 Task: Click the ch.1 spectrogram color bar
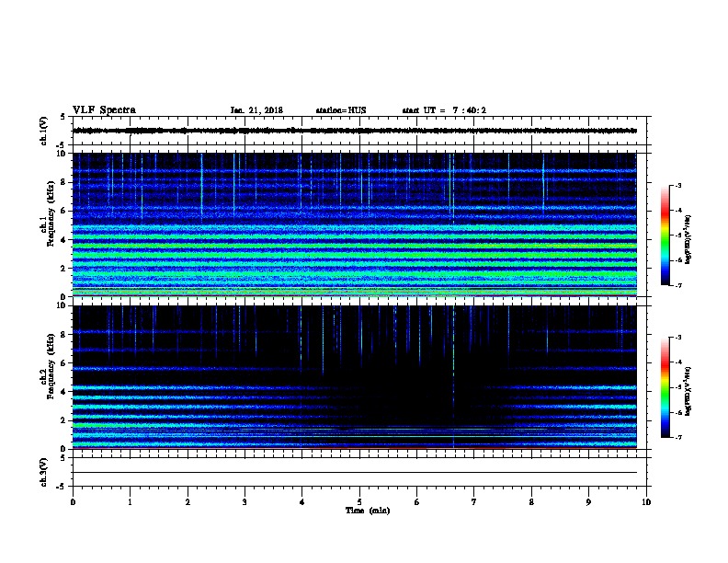(x=665, y=236)
